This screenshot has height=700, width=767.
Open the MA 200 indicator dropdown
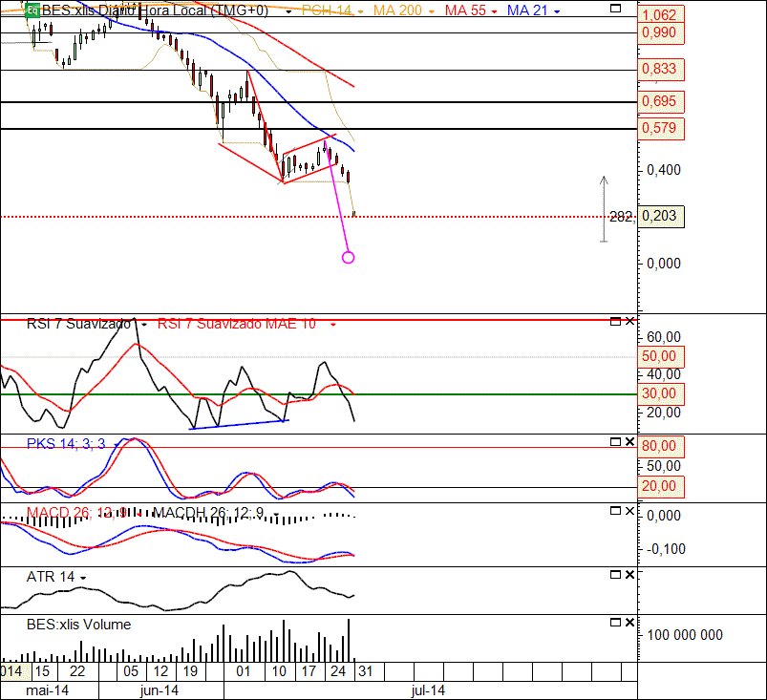(432, 11)
